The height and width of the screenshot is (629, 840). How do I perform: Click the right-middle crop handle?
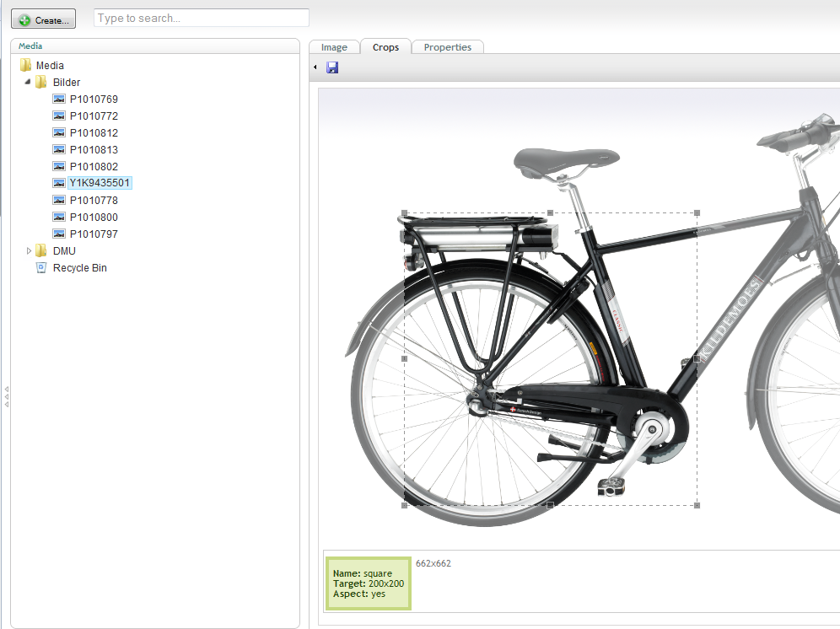coord(697,359)
